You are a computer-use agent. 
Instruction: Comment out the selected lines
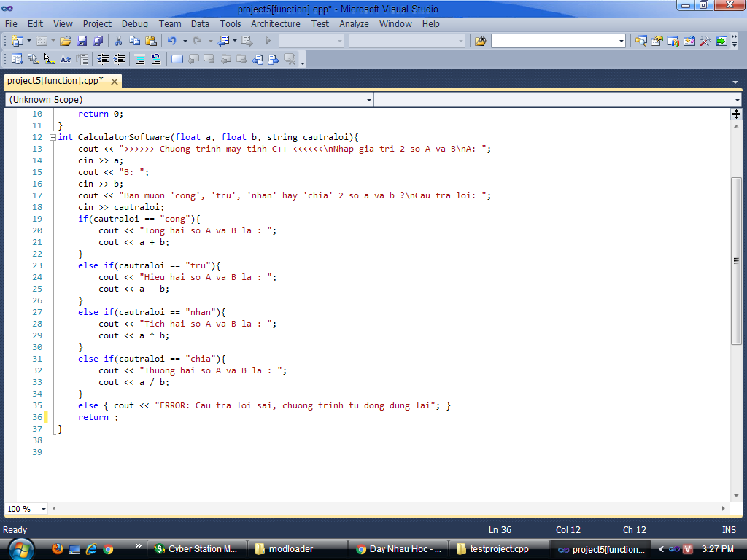pos(140,60)
